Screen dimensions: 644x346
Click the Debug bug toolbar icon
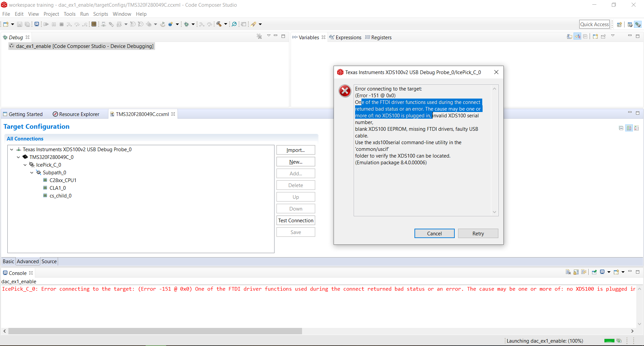coord(187,24)
